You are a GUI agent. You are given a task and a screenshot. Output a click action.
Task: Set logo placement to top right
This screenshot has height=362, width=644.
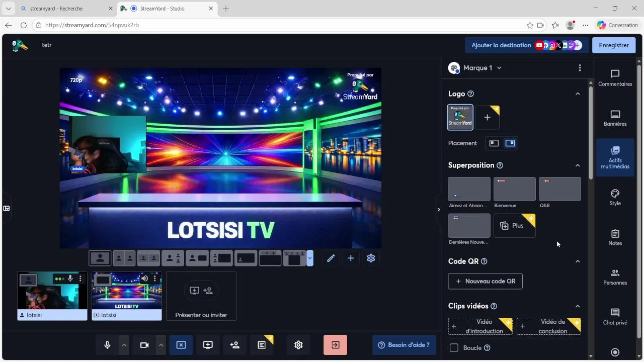[x=510, y=143]
